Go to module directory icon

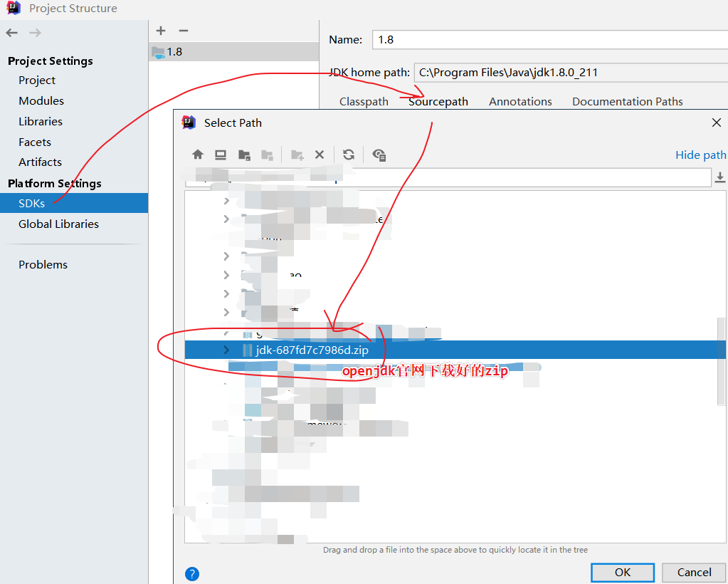[267, 155]
